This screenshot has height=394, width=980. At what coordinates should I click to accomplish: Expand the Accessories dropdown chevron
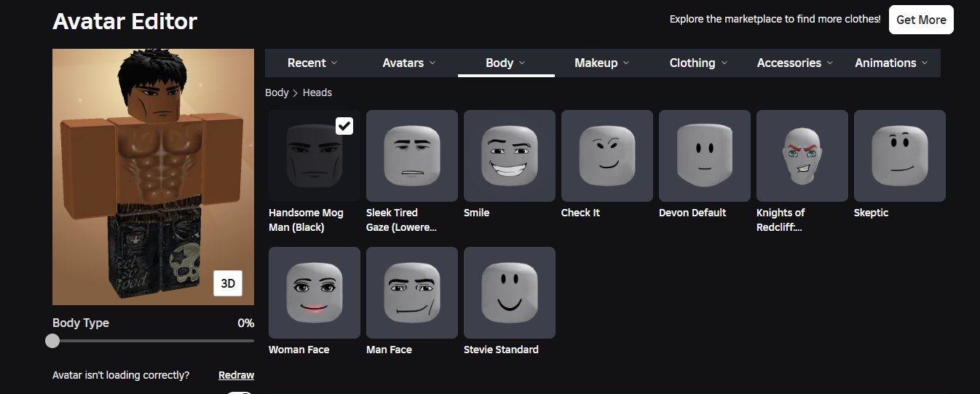click(829, 63)
